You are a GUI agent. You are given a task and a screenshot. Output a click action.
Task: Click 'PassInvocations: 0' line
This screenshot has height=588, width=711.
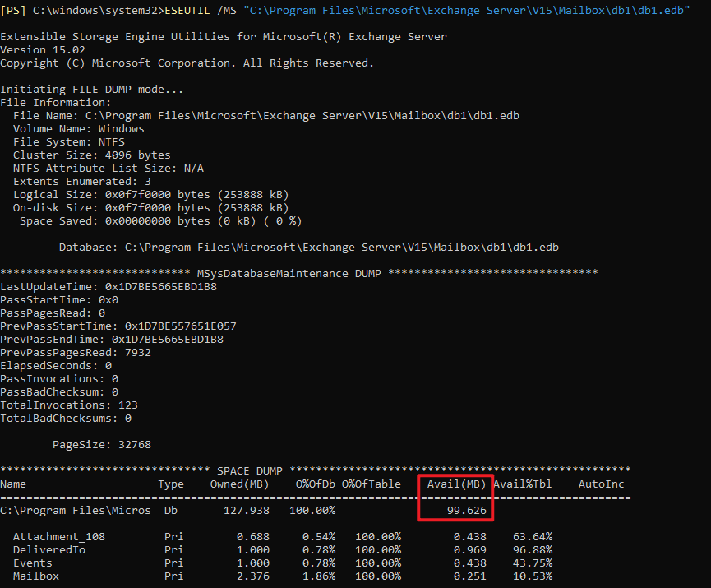(x=59, y=379)
